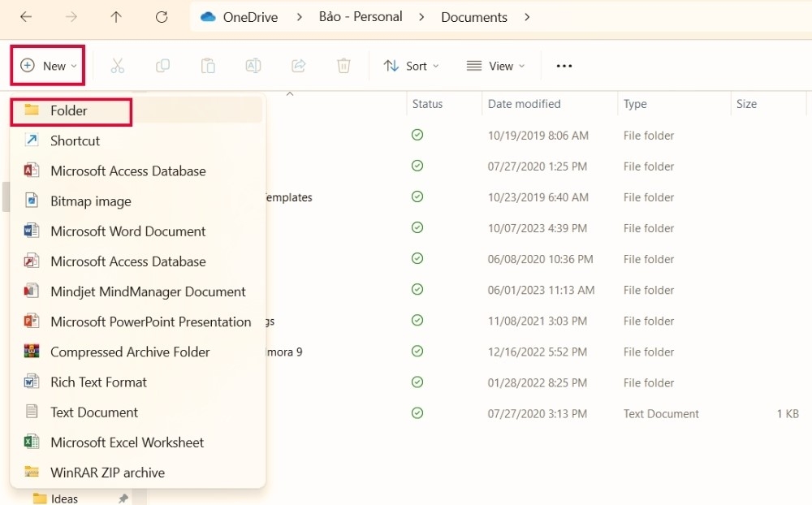Choose Microsoft Word Document menu entry
Image resolution: width=812 pixels, height=505 pixels.
click(x=127, y=231)
